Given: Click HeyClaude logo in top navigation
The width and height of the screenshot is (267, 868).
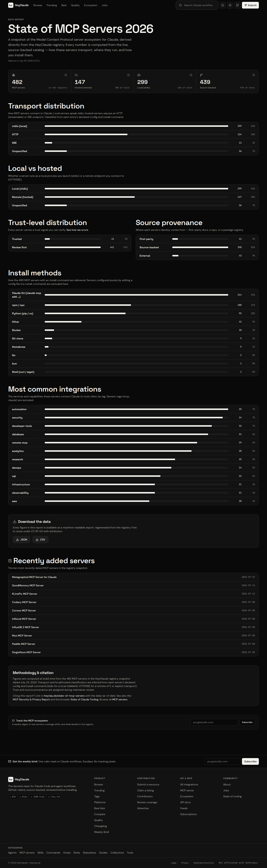Looking at the screenshot, I should coord(19,5).
